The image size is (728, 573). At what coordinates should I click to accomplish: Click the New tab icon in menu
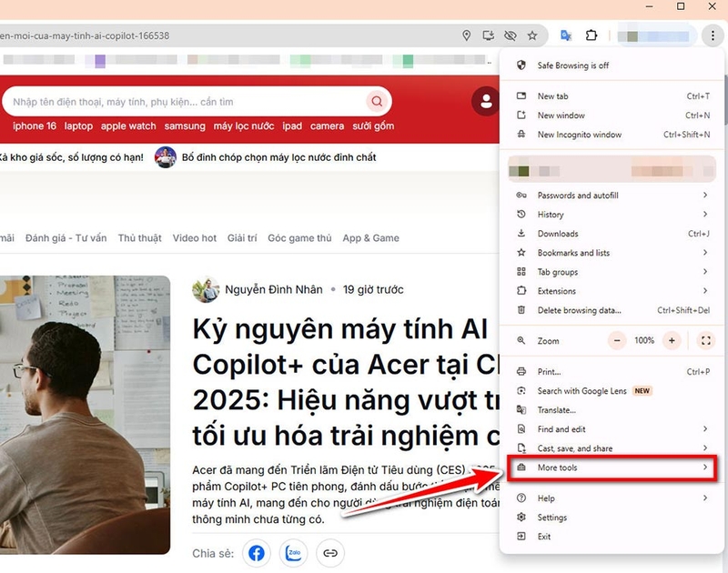(521, 95)
